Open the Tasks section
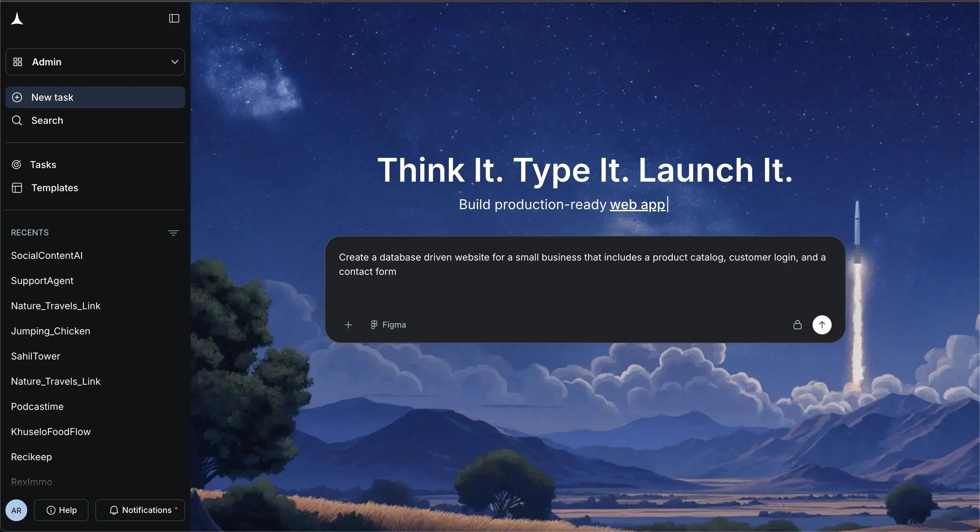The image size is (980, 532). [x=43, y=165]
